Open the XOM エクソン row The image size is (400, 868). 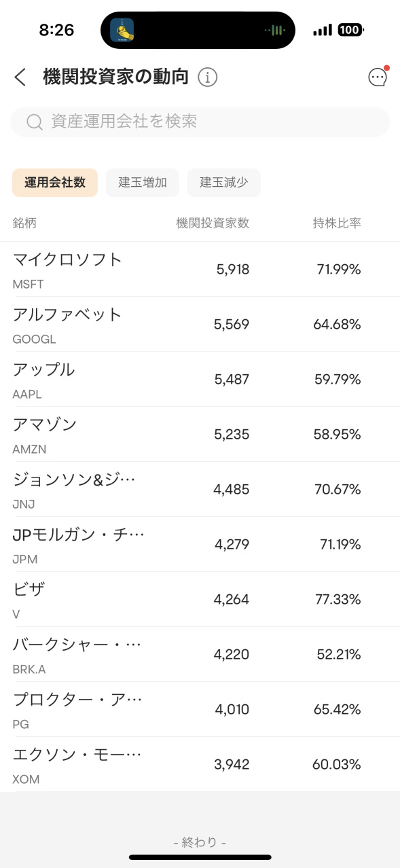point(200,765)
